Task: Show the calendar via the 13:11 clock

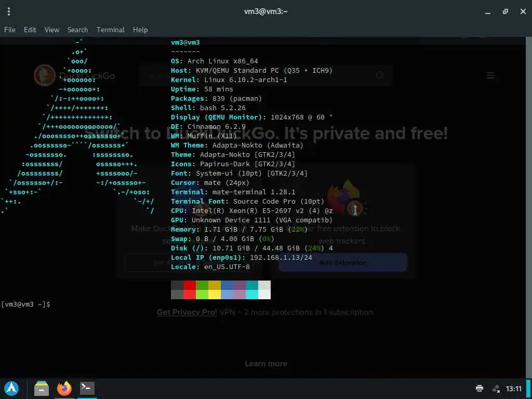Action: (x=514, y=389)
